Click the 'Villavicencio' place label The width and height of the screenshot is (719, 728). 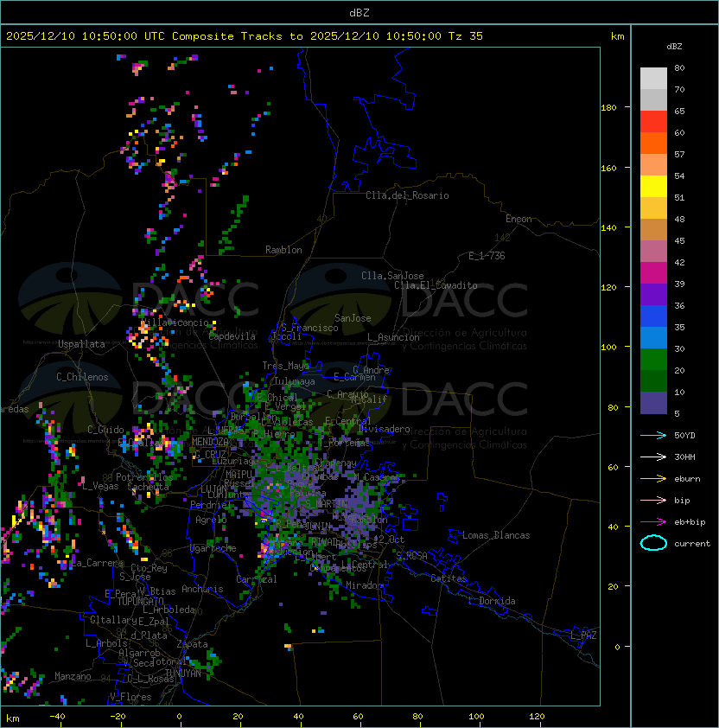click(x=175, y=322)
